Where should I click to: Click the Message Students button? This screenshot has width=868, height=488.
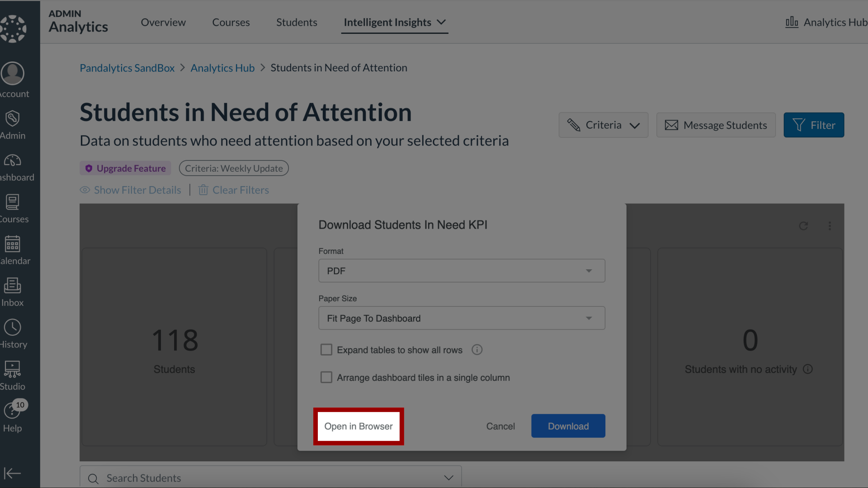(x=716, y=125)
